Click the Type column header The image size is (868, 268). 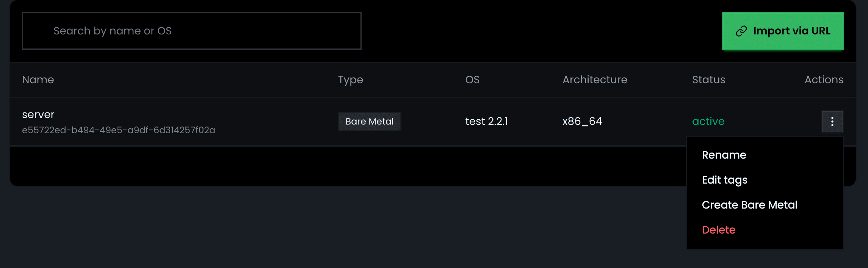coord(350,79)
